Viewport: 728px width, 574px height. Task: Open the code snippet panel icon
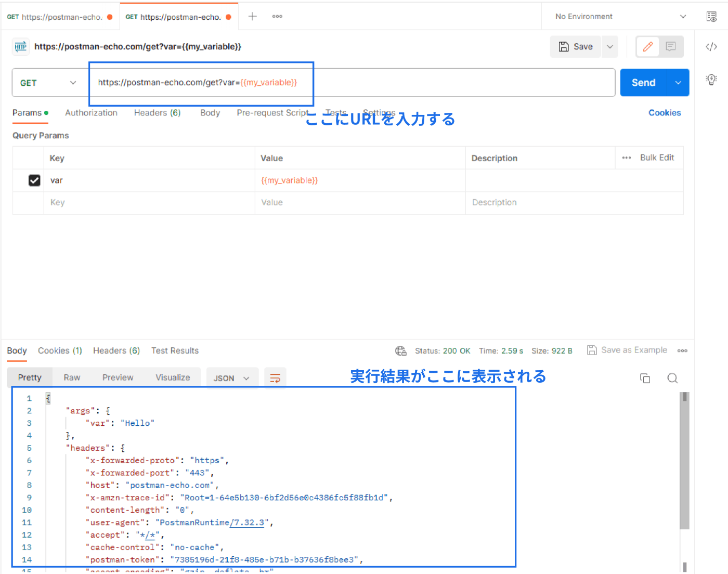point(711,47)
